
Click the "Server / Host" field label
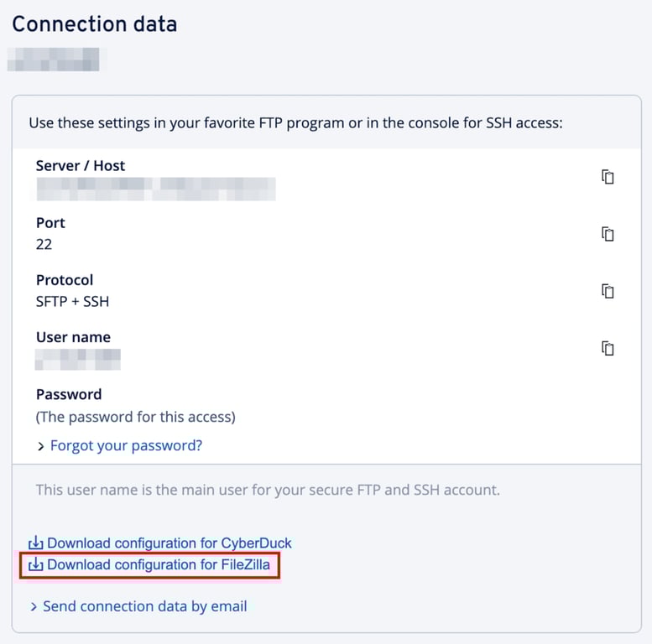[x=81, y=166]
